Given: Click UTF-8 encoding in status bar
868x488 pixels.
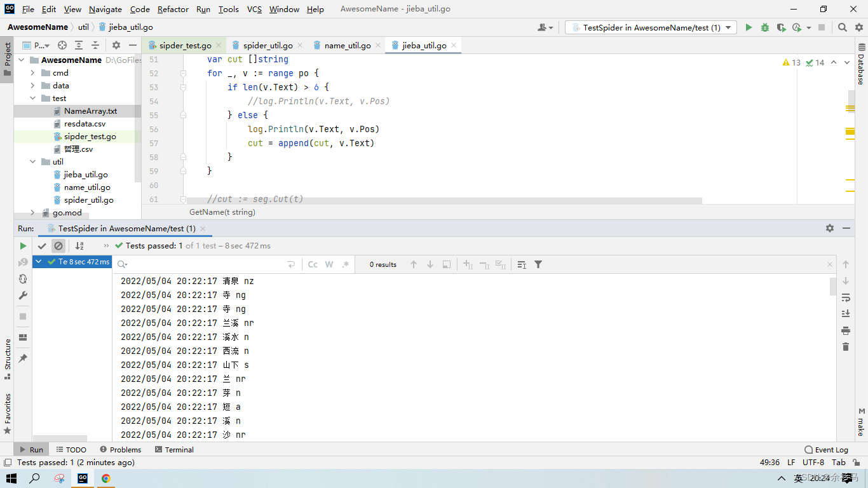Looking at the screenshot, I should click(x=813, y=462).
